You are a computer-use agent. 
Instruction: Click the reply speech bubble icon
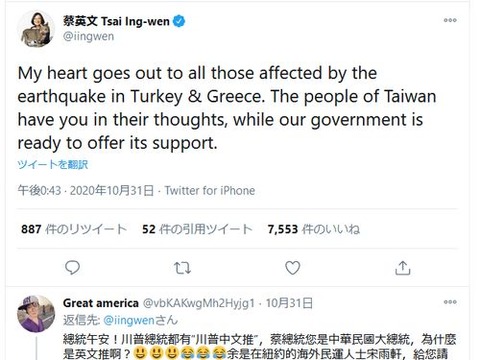point(72,268)
